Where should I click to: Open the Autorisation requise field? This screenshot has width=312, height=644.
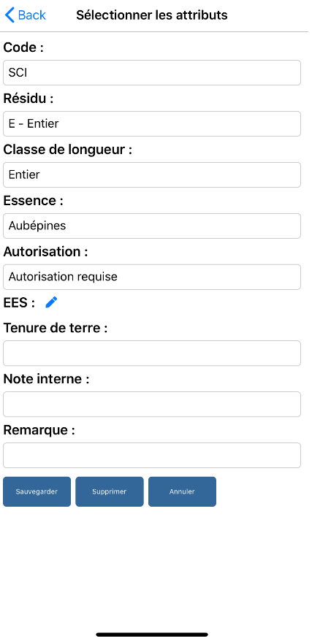152,277
